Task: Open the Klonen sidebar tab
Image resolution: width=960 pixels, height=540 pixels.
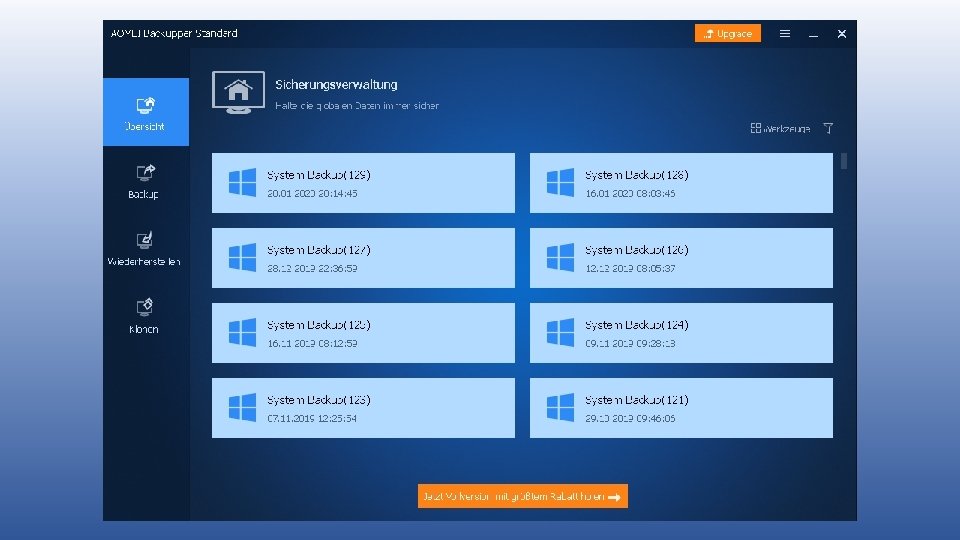Action: 144,317
